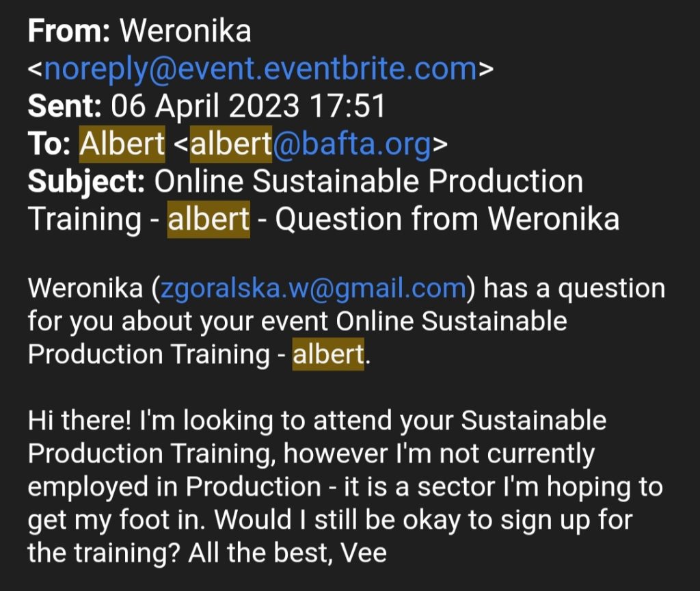Click the Vee signature at message end

[x=364, y=553]
